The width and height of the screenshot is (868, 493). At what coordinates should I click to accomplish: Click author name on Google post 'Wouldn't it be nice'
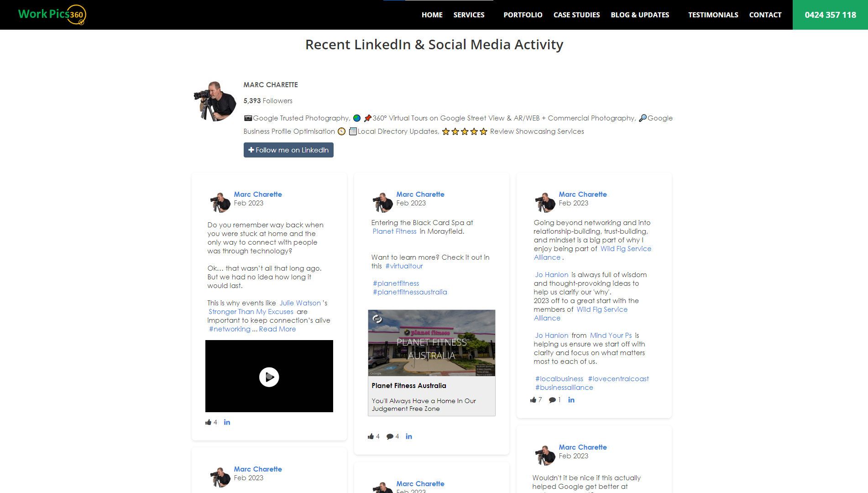coord(583,447)
